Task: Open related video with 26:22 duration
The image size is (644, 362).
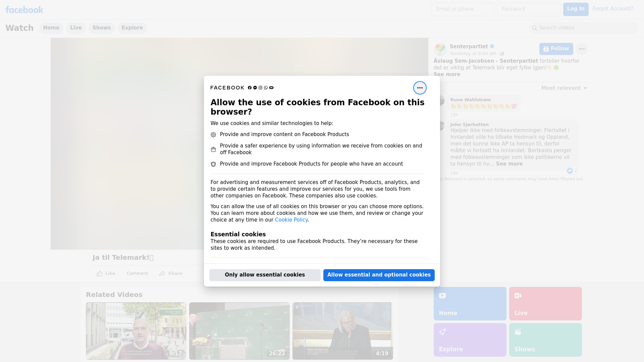Action: tap(239, 331)
